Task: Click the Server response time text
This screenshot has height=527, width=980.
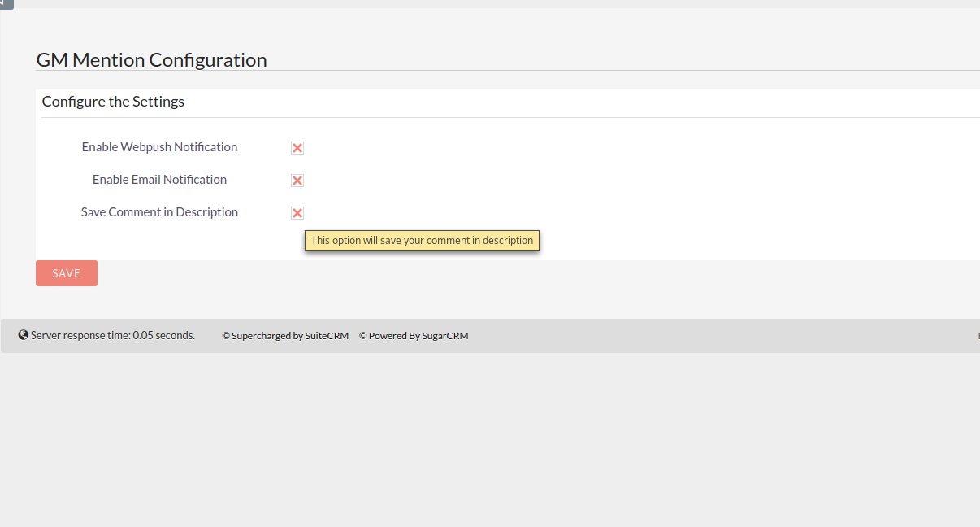Action: 113,335
